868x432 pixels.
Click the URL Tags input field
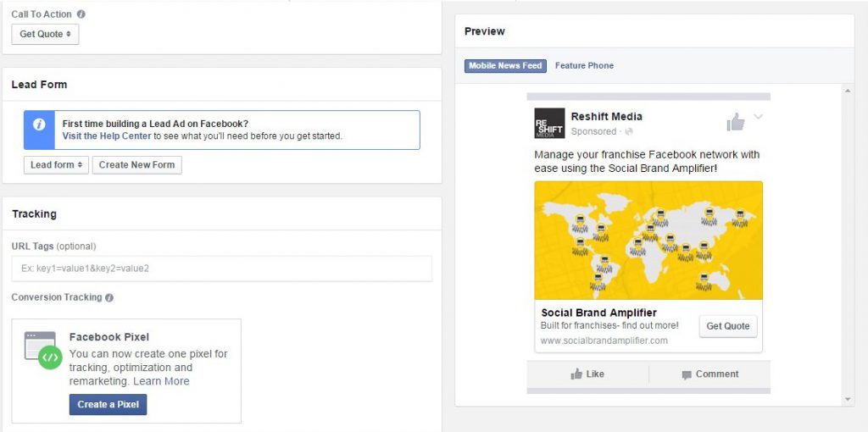pyautogui.click(x=221, y=269)
